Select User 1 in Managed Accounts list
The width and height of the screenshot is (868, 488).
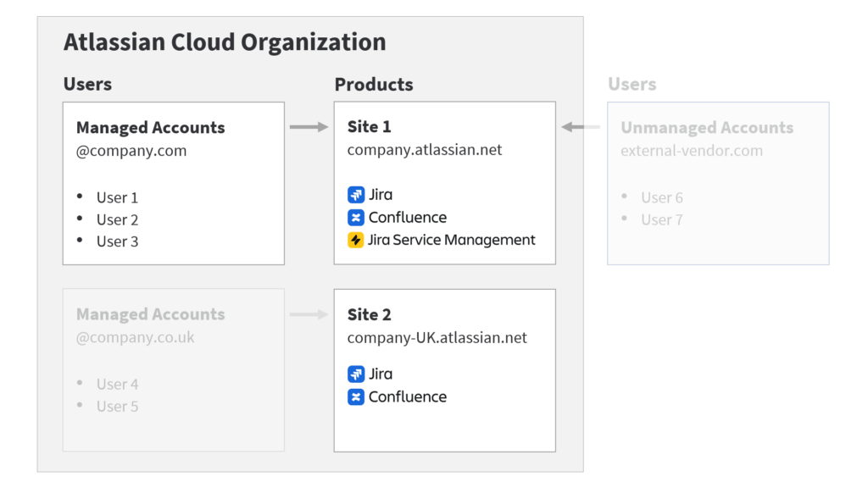coord(117,197)
